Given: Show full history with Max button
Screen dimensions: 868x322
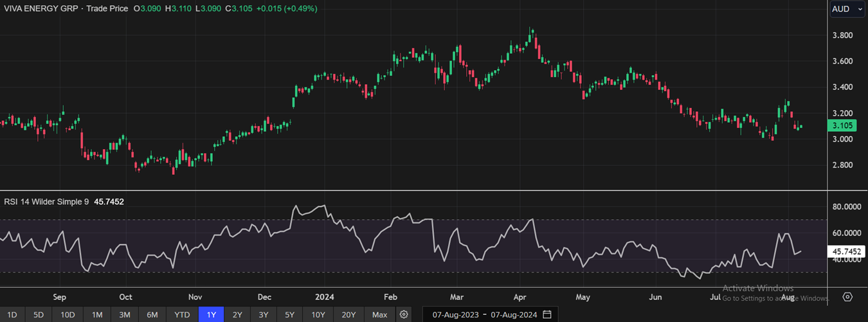Looking at the screenshot, I should pyautogui.click(x=379, y=314).
